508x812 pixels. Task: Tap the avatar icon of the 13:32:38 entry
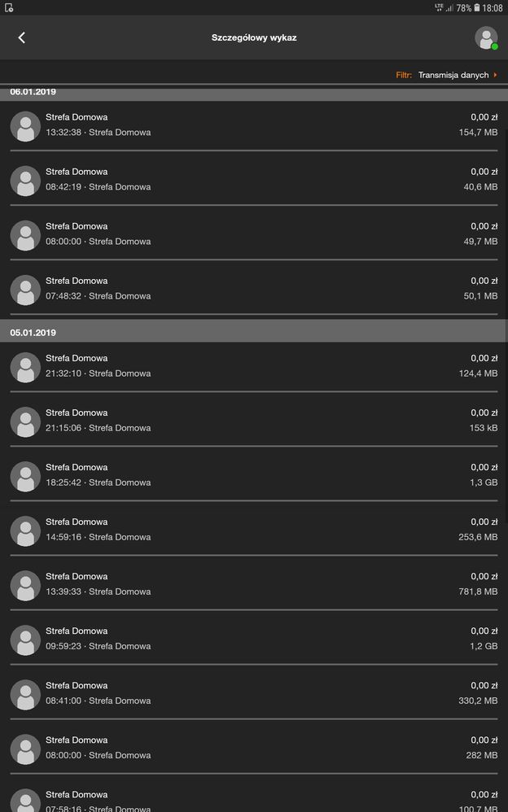coord(25,126)
